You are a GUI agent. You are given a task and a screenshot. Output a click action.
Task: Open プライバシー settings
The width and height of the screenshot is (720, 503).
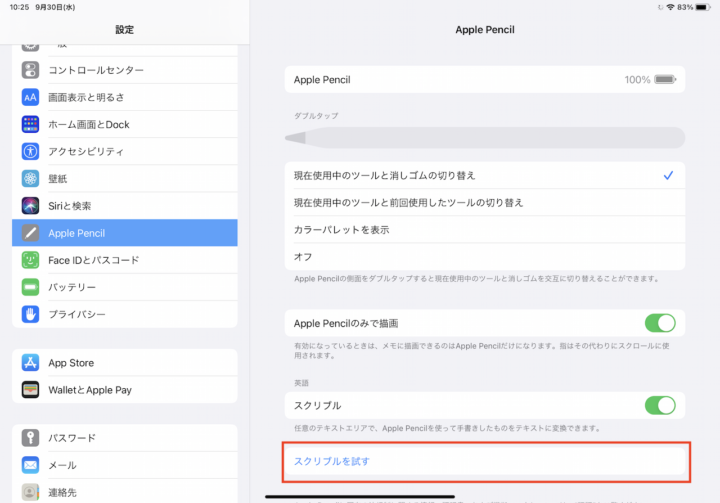point(125,314)
